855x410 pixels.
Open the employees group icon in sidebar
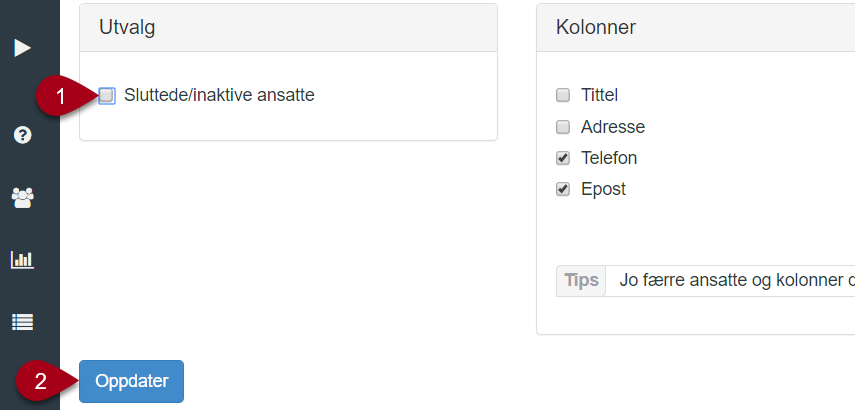pyautogui.click(x=22, y=198)
